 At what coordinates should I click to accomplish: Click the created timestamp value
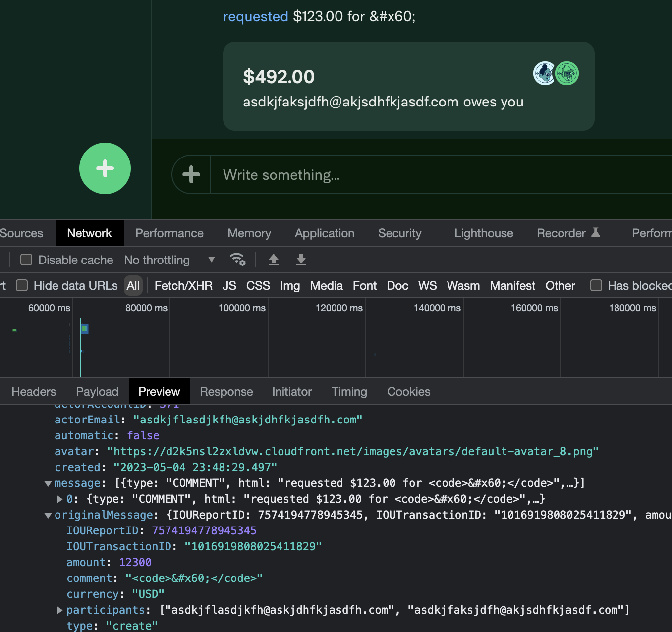point(195,467)
